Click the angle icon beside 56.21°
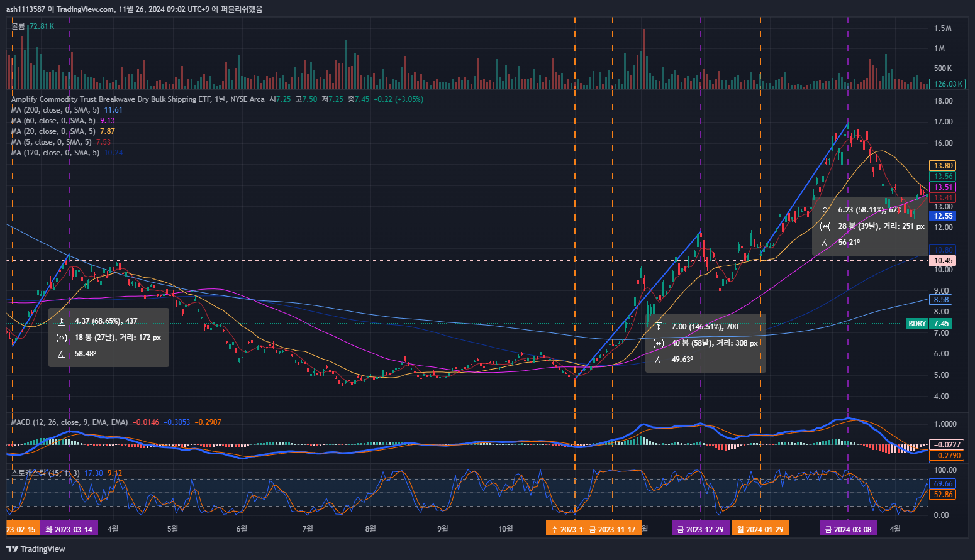 point(825,243)
